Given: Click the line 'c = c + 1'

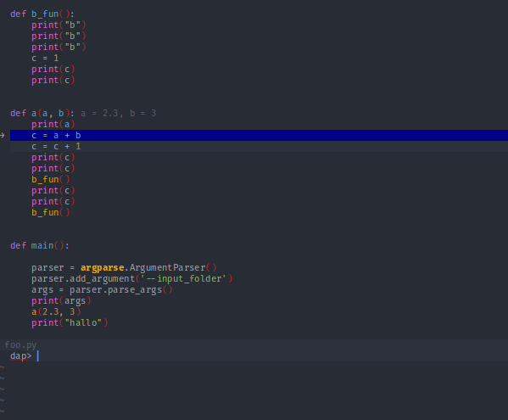Looking at the screenshot, I should tap(259, 147).
